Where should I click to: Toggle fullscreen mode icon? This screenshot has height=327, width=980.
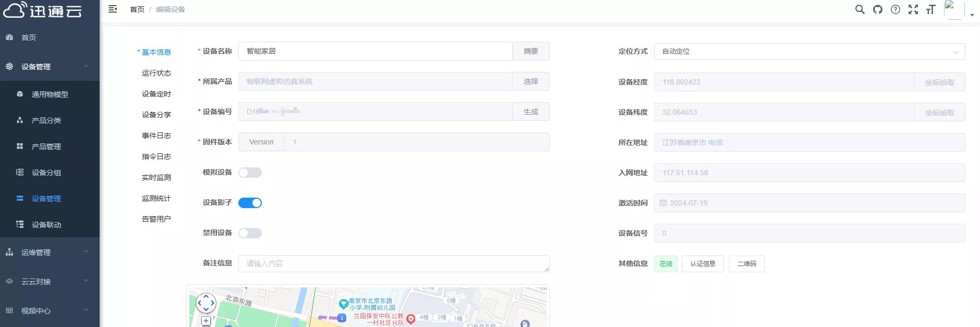point(913,9)
